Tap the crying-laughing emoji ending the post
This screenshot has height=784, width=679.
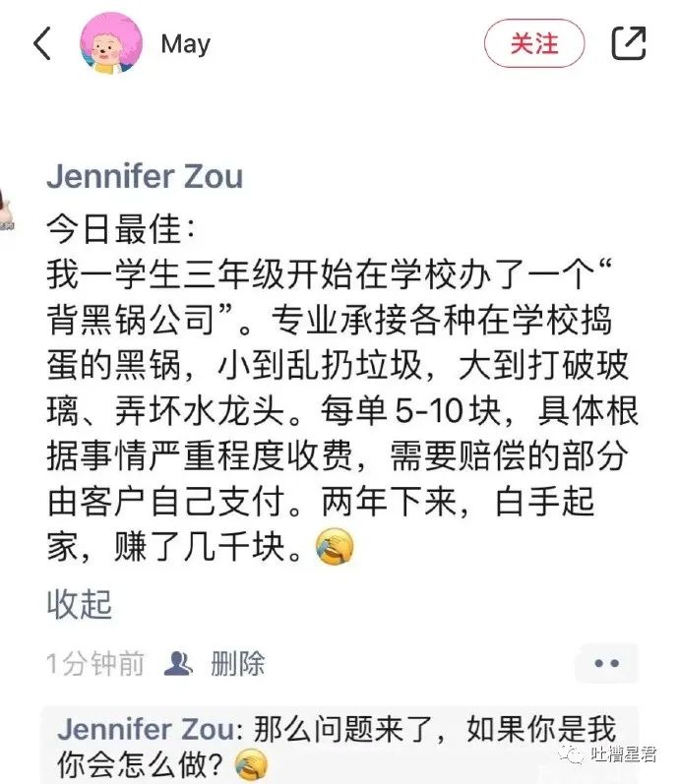coord(335,546)
